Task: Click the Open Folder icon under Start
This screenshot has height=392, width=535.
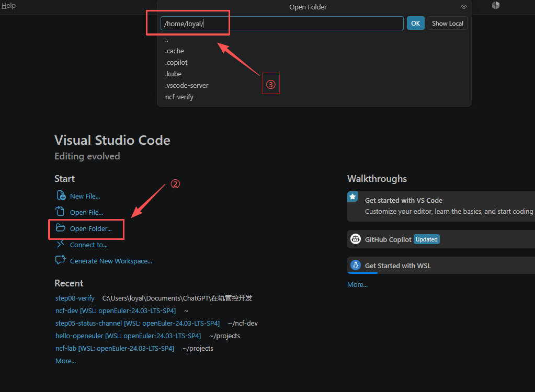Action: (60, 228)
